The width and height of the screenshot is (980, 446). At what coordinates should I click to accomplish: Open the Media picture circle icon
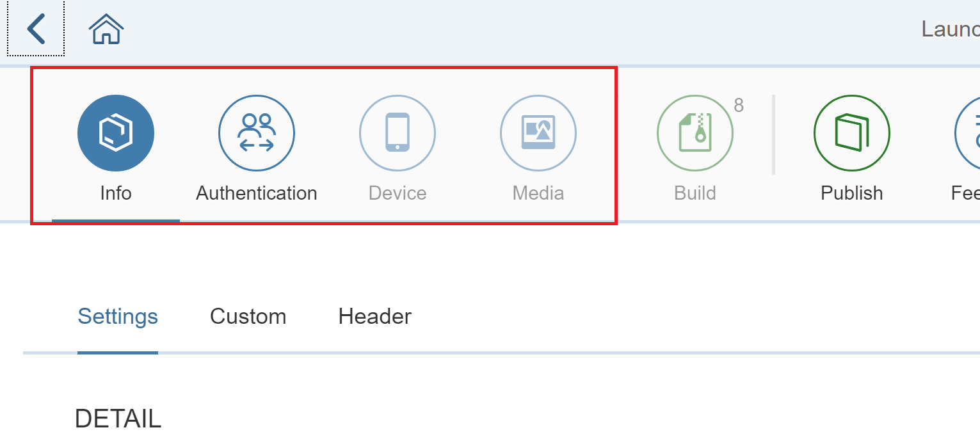(538, 133)
